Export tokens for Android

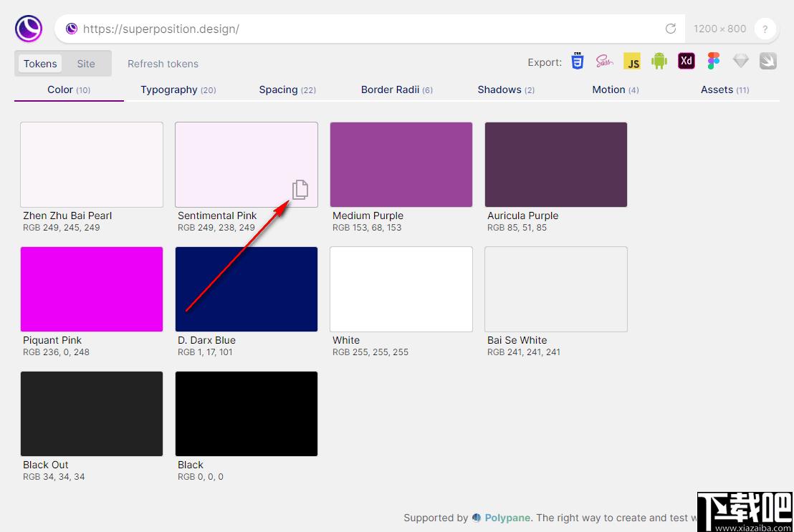(659, 62)
